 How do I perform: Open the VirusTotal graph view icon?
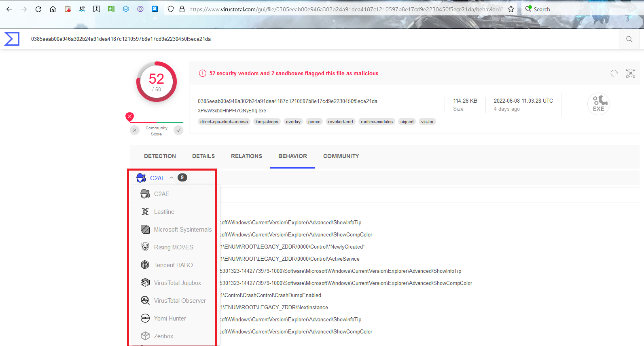pyautogui.click(x=631, y=73)
